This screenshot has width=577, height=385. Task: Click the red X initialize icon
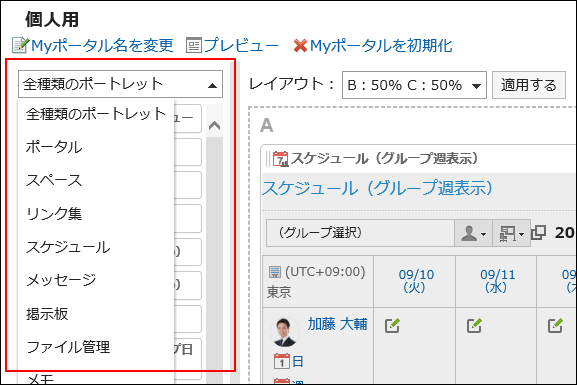pos(300,46)
